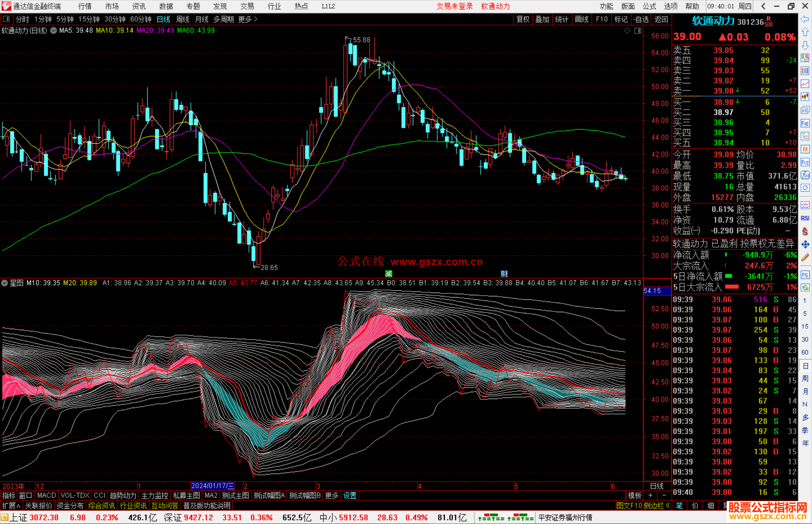Expand the 更多 periods chevron
This screenshot has width=812, height=524.
coord(256,19)
